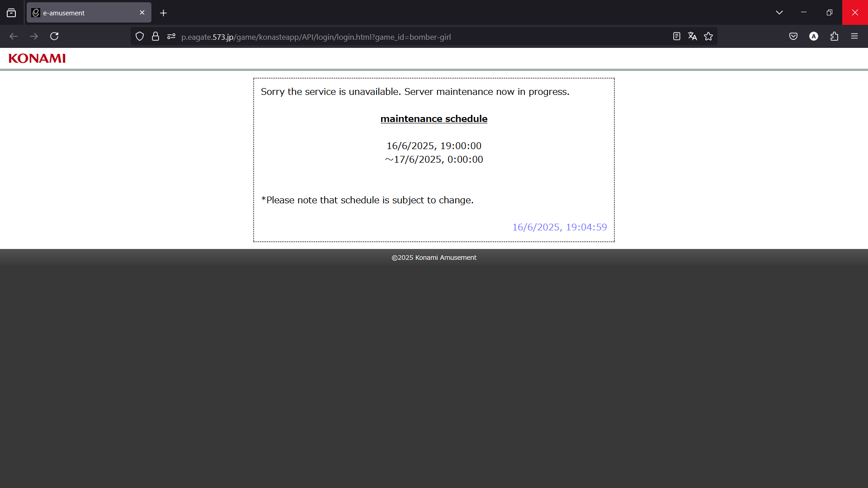The height and width of the screenshot is (488, 868).
Task: Open site permissions icon in address bar
Action: (x=171, y=37)
